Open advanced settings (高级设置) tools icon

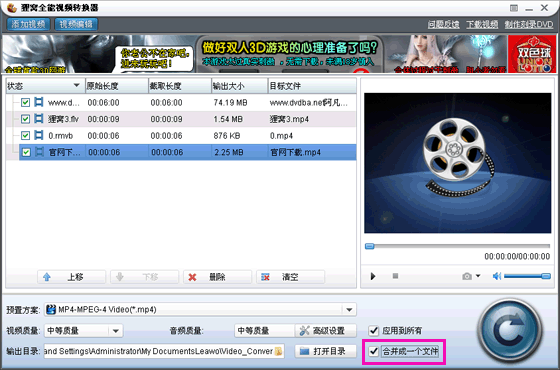304,330
